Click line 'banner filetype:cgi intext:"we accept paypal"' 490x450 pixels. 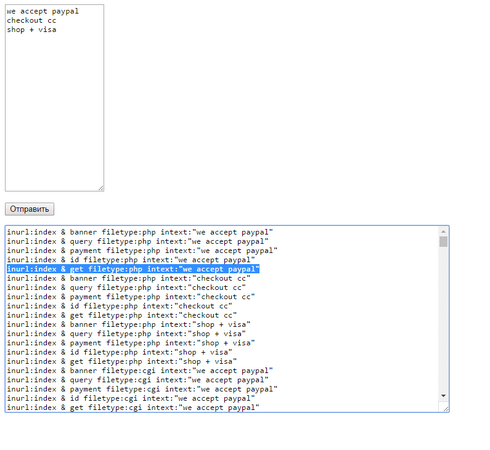tap(140, 371)
